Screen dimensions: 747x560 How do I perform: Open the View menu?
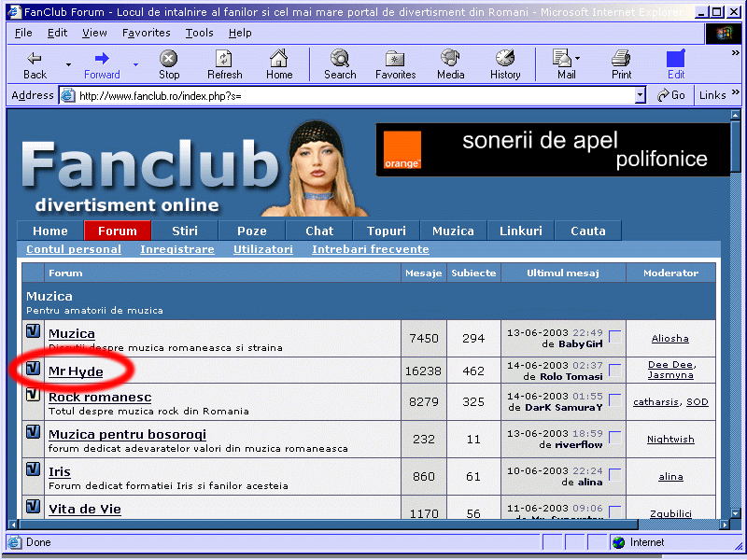tap(94, 33)
